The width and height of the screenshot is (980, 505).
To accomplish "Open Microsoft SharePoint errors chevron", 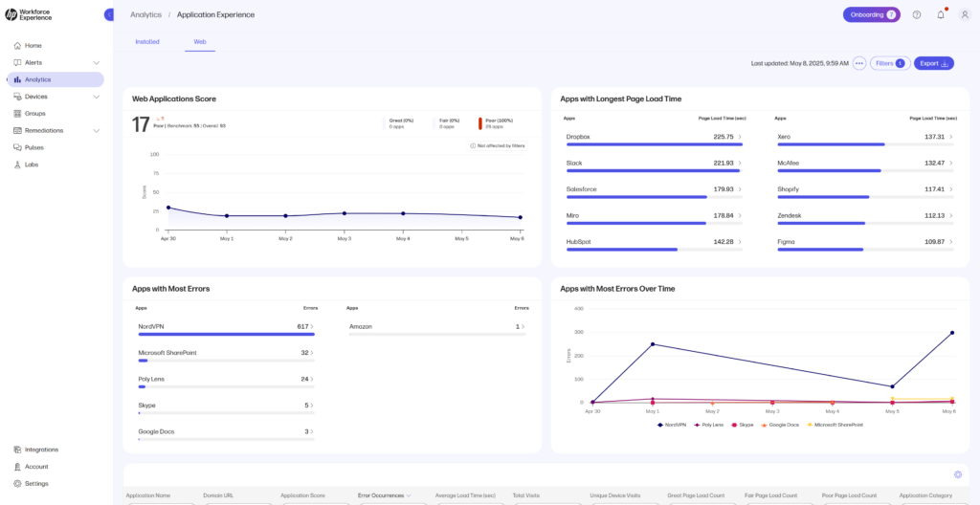I will coord(312,353).
